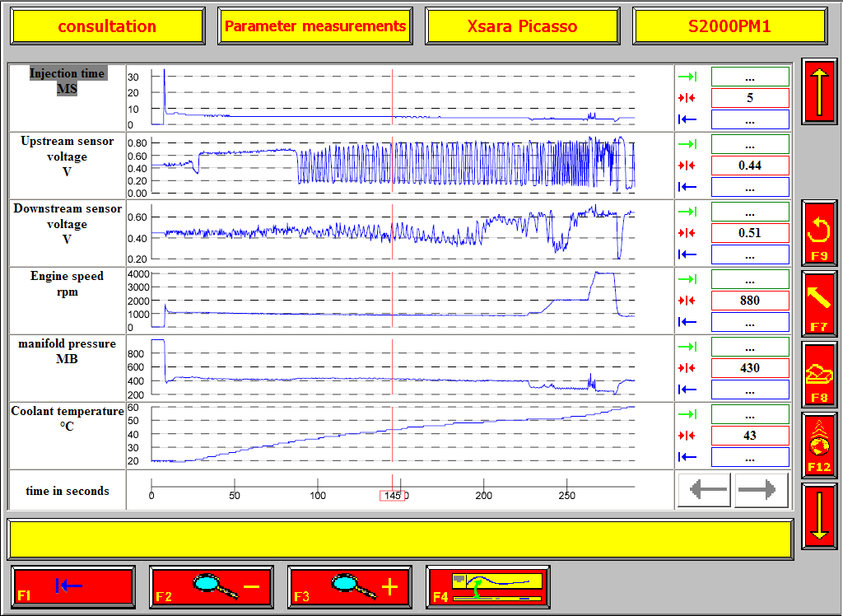This screenshot has width=843, height=616.
Task: Click the F12 globe button
Action: point(819,446)
